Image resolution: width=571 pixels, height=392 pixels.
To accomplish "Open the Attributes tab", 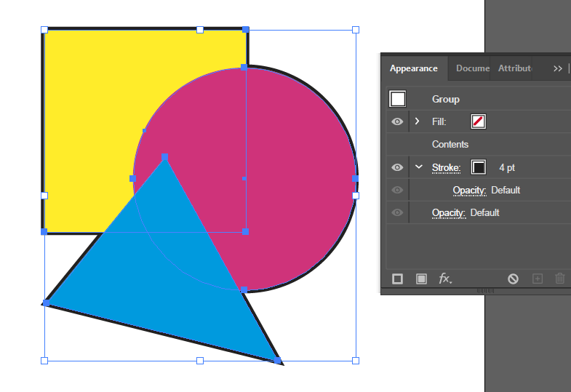I will point(514,68).
